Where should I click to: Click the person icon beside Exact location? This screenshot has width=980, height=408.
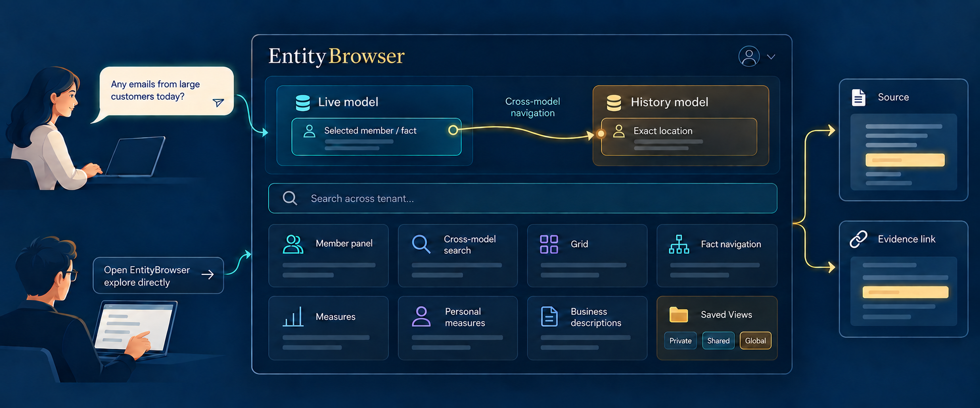tap(619, 131)
